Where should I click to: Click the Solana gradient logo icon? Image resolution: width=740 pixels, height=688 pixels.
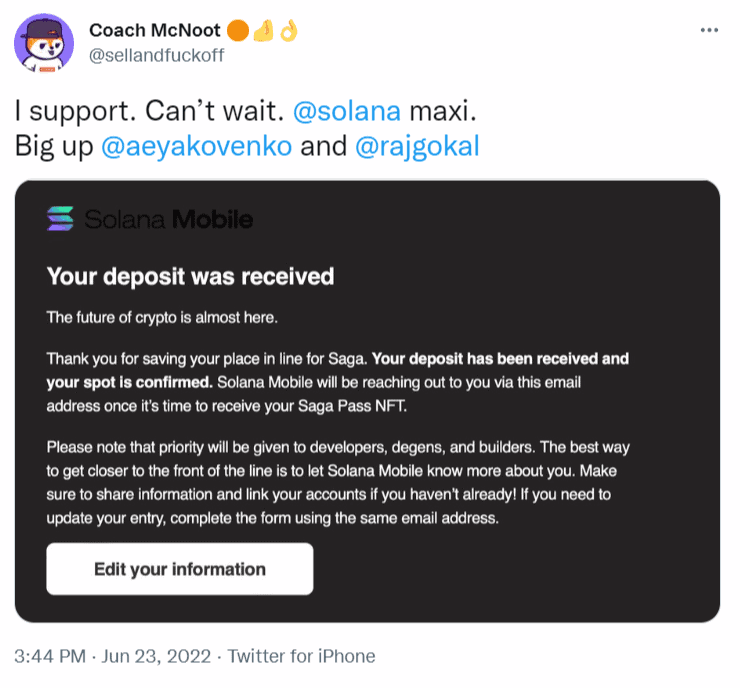[60, 218]
